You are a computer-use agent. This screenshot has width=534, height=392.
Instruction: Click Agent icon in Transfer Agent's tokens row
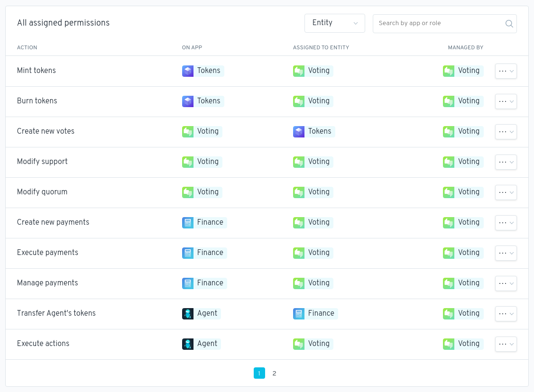188,314
